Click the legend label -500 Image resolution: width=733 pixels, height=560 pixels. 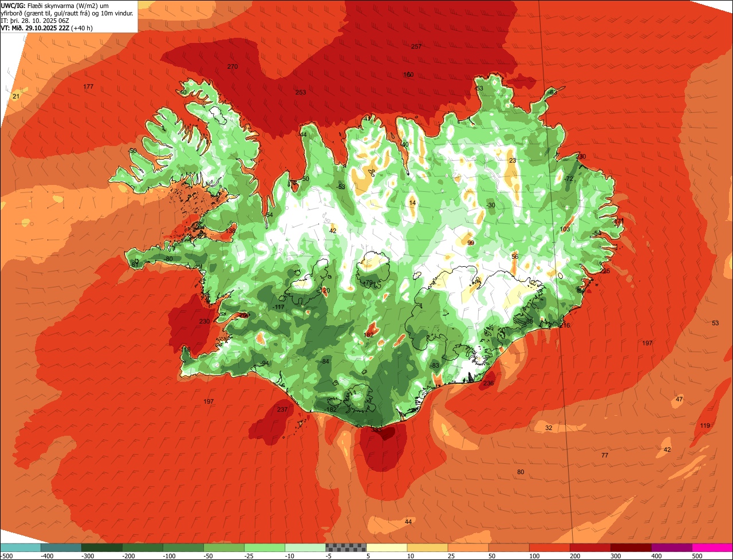[6, 556]
